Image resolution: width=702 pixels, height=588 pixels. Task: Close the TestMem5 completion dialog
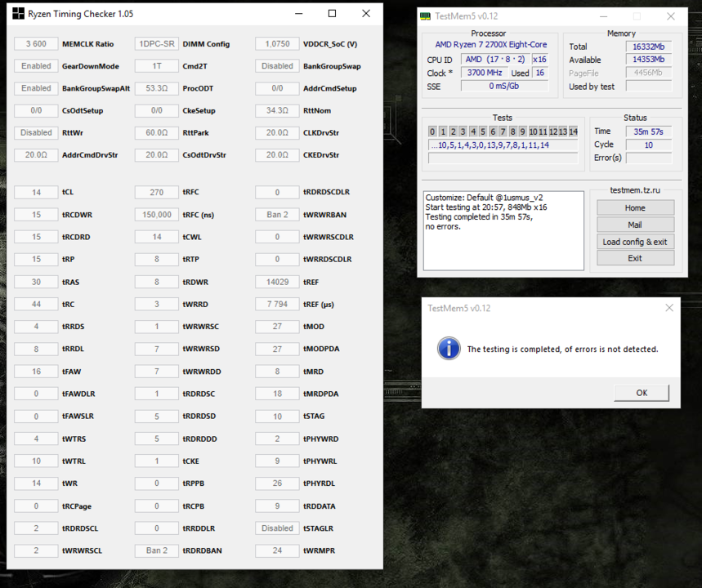point(668,308)
